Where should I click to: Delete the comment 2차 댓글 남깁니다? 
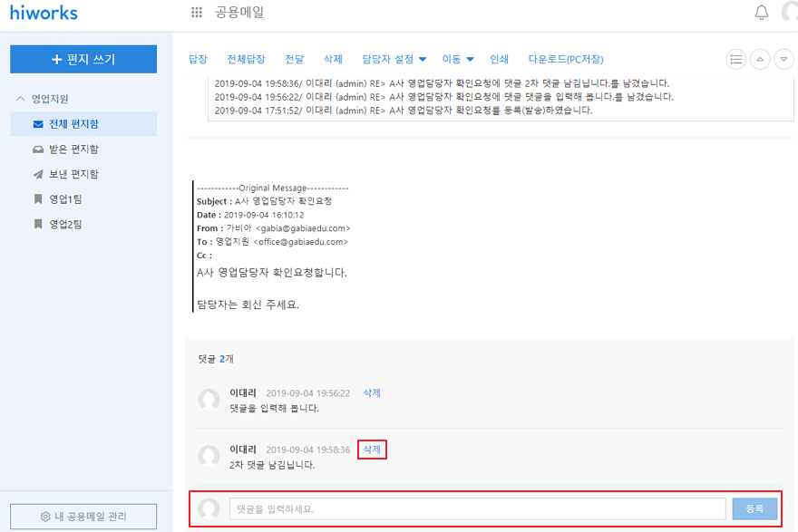tap(372, 450)
